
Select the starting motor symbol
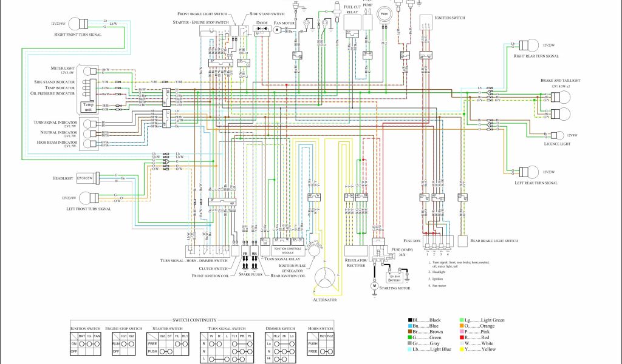(375, 285)
